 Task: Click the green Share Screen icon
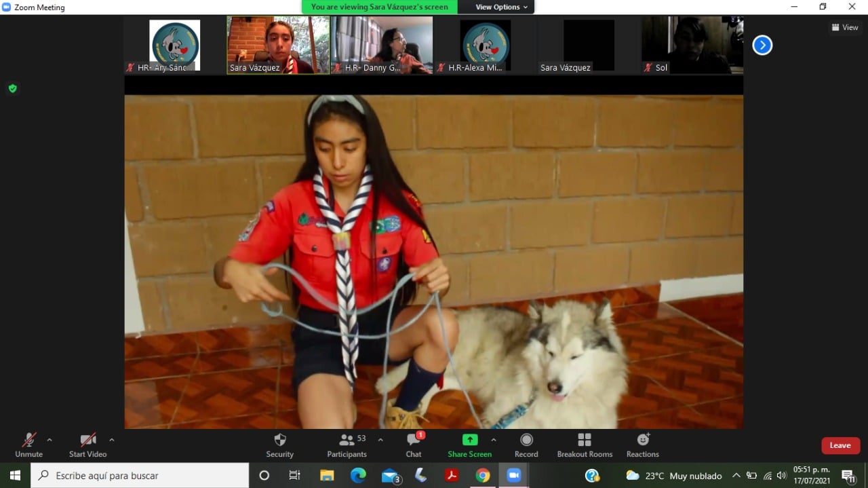(469, 440)
